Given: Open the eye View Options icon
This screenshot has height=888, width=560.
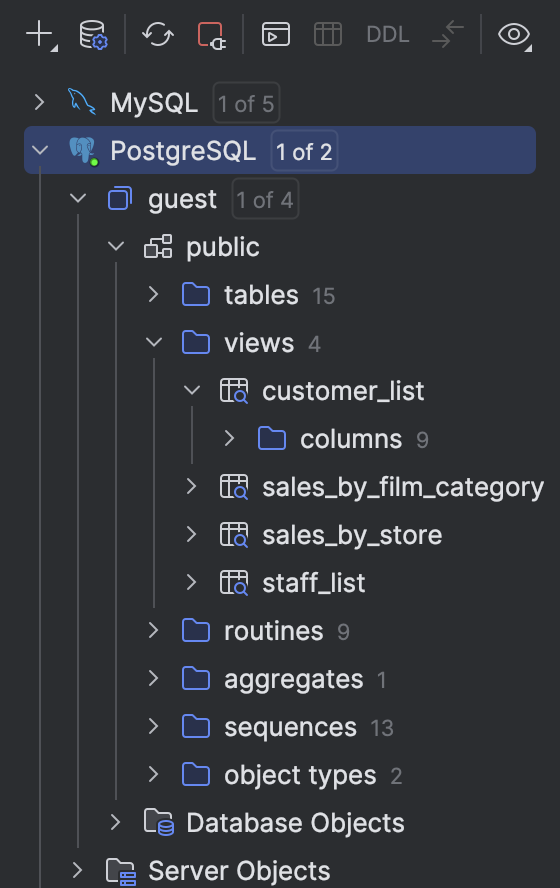Looking at the screenshot, I should [514, 35].
